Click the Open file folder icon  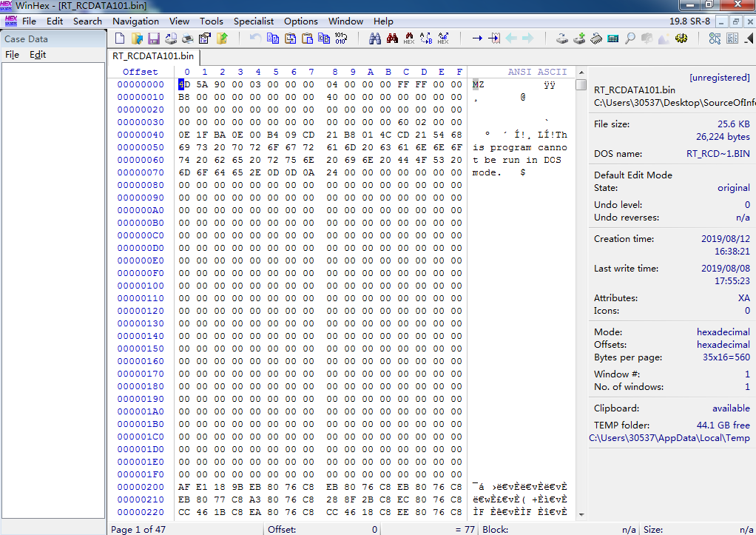click(x=137, y=38)
